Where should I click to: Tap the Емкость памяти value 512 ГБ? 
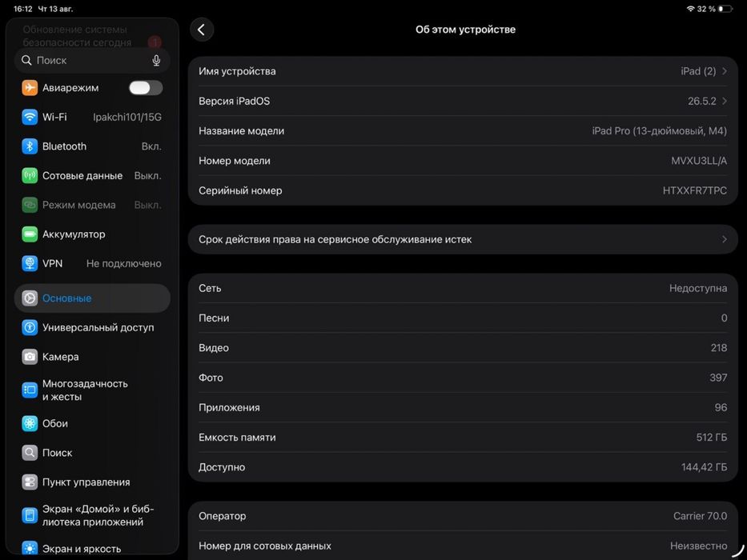point(712,437)
